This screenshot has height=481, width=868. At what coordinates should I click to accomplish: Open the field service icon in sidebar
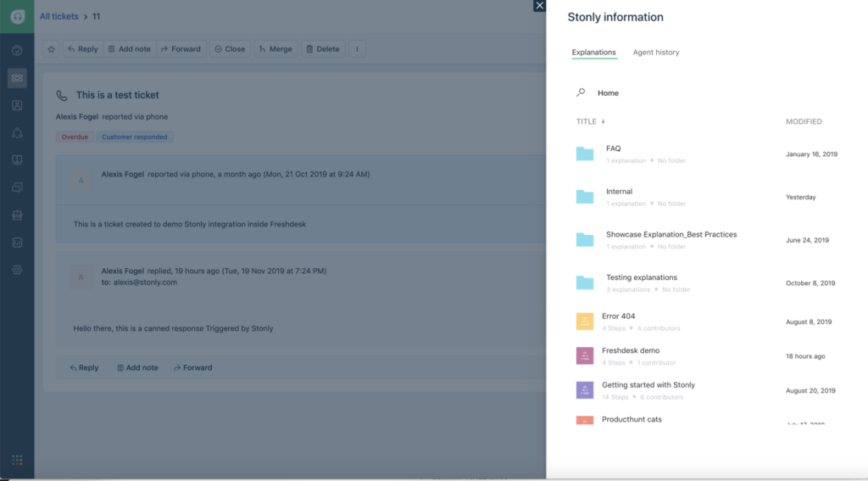[x=17, y=215]
